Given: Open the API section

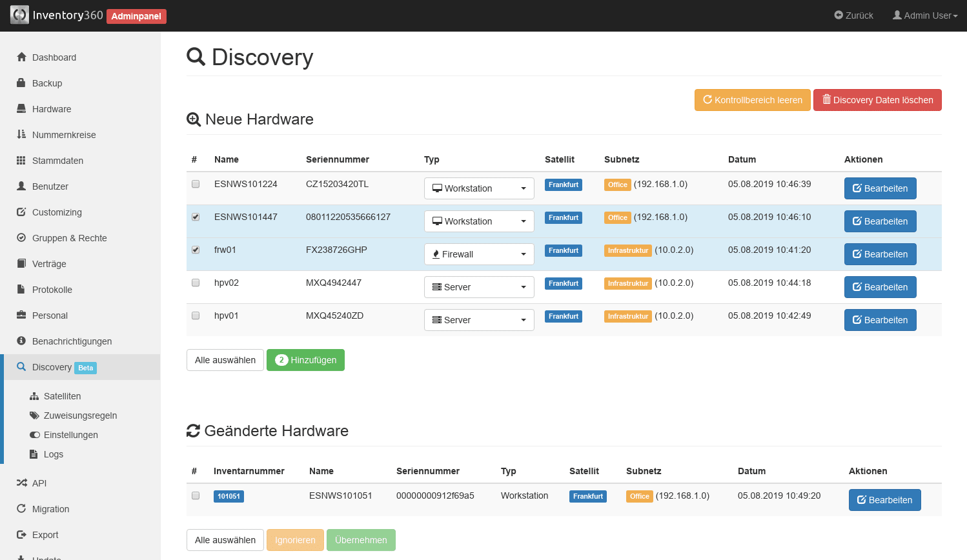Looking at the screenshot, I should (39, 483).
